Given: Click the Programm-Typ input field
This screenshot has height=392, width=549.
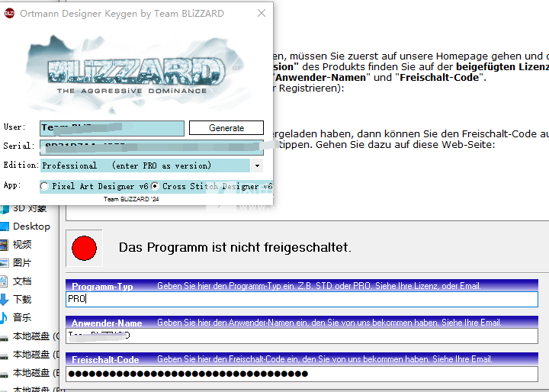Looking at the screenshot, I should coord(301,299).
